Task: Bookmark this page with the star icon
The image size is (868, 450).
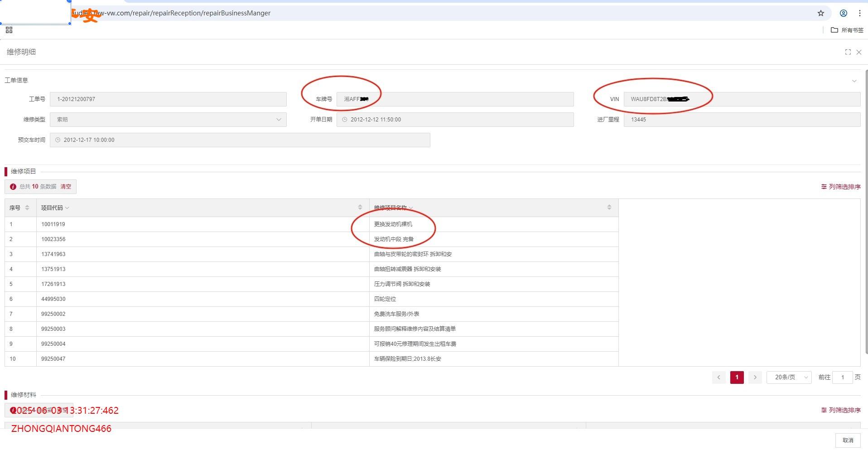Action: [x=820, y=13]
